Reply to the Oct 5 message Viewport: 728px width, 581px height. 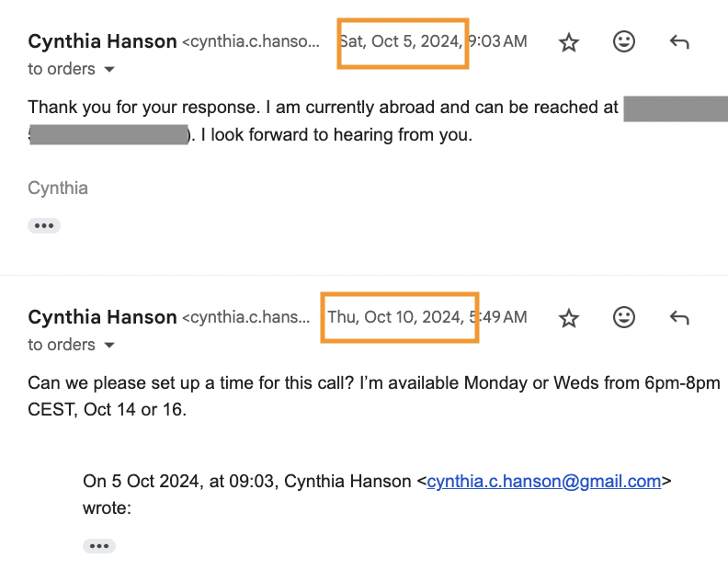[x=679, y=42]
